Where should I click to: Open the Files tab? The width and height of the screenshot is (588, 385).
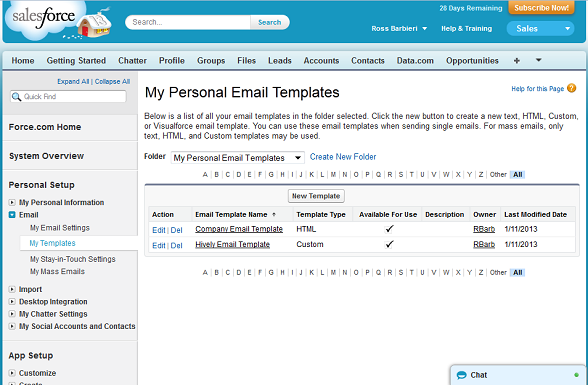[x=246, y=61]
